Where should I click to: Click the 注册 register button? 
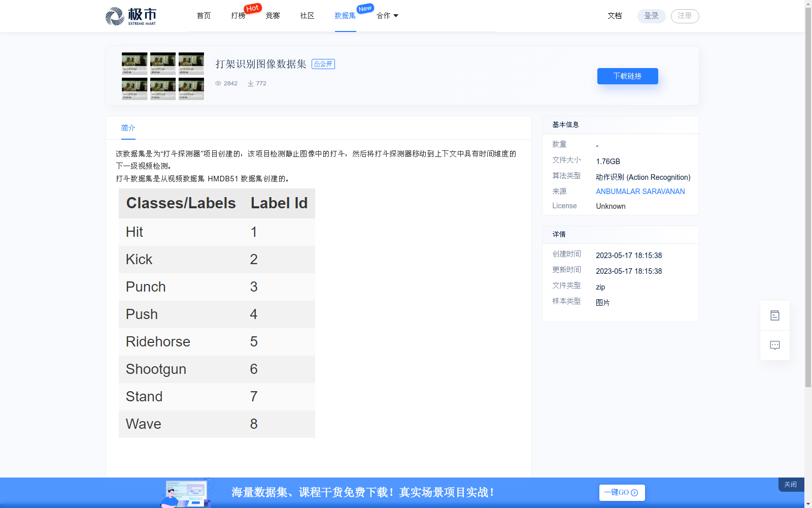pyautogui.click(x=685, y=16)
